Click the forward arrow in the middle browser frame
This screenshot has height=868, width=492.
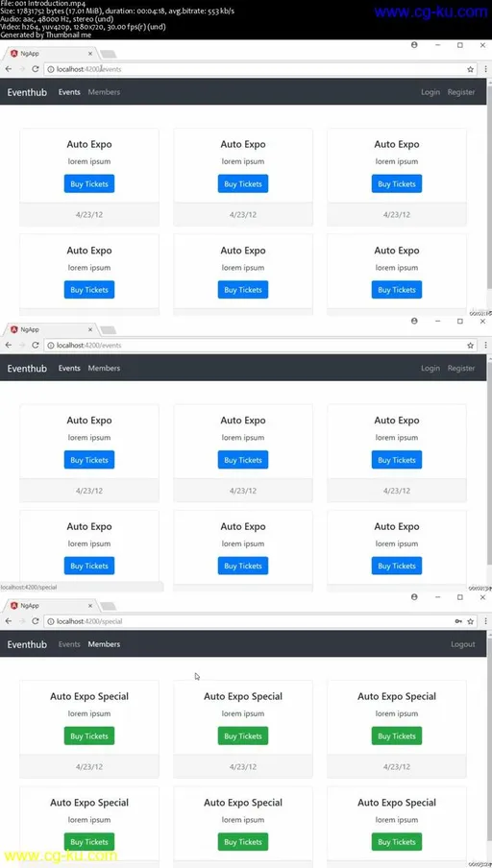pyautogui.click(x=22, y=345)
